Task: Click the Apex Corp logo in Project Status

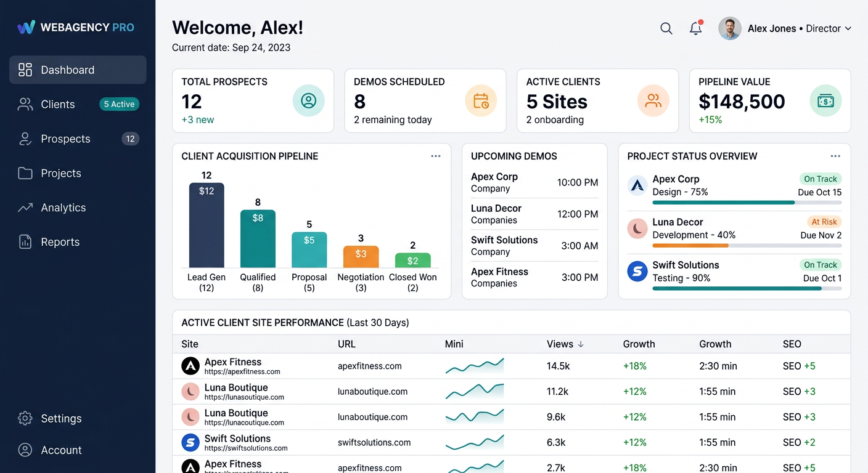Action: click(637, 185)
